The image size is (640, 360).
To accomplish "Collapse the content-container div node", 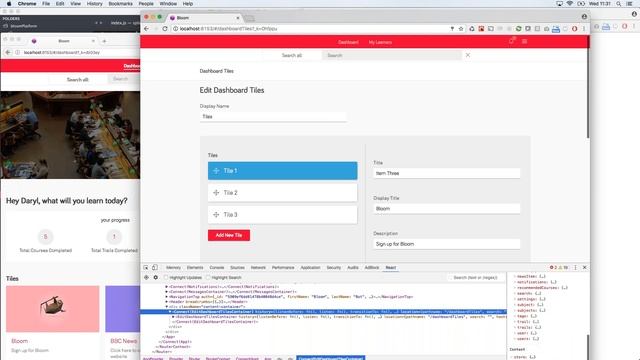I will tap(167, 307).
